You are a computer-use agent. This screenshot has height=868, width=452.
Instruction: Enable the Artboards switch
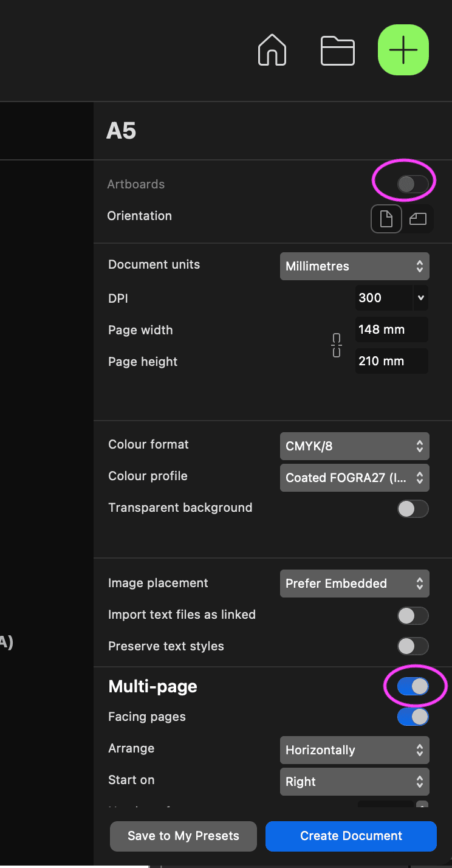click(x=413, y=184)
